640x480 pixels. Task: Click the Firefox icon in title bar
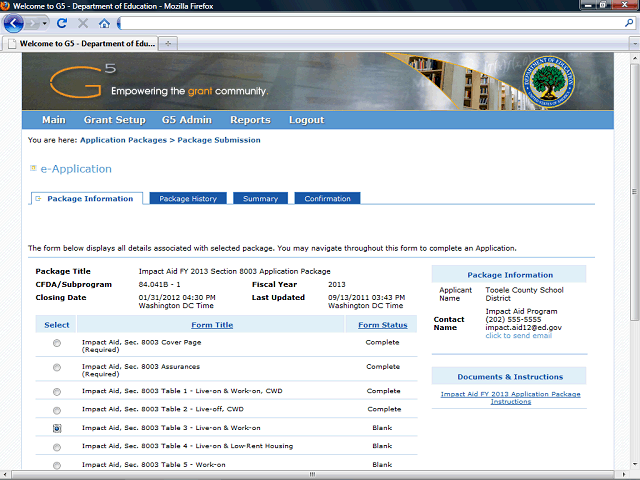coord(5,6)
